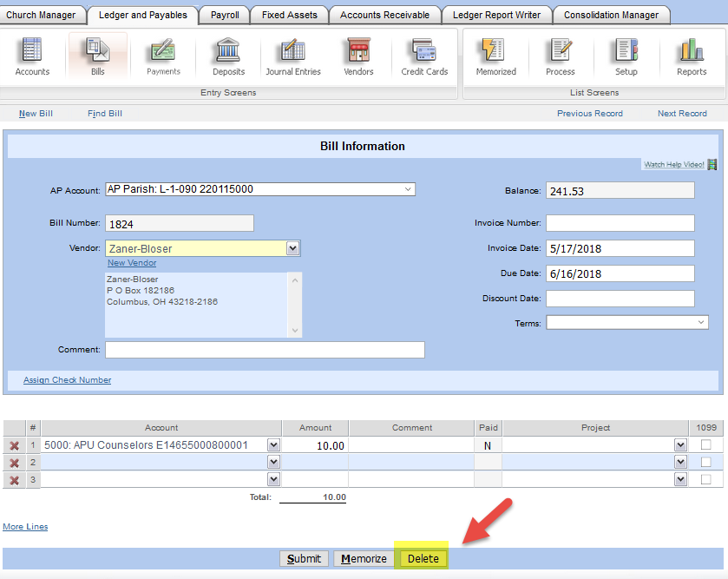Click the Assign Check Number link
Viewport: 728px width, 579px height.
coord(68,380)
